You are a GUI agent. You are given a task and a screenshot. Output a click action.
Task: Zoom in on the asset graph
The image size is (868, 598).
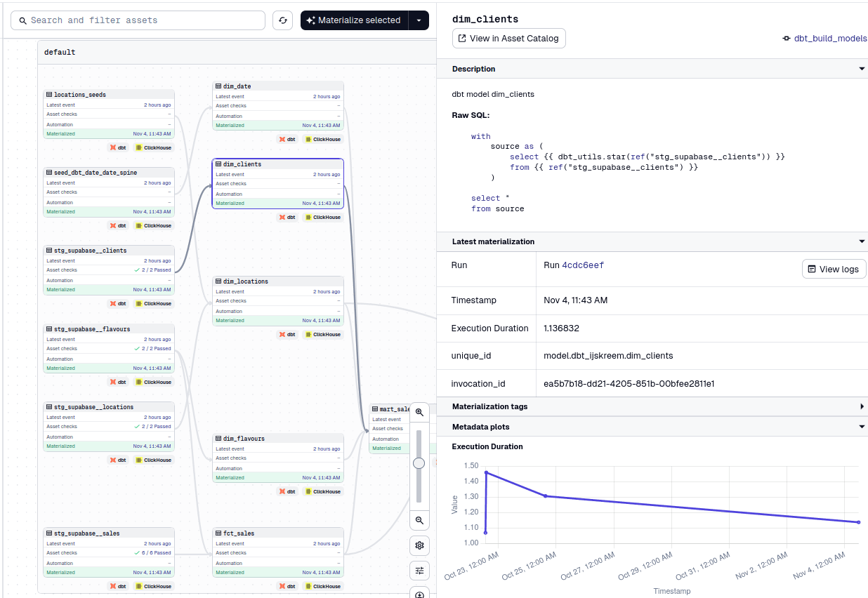419,412
